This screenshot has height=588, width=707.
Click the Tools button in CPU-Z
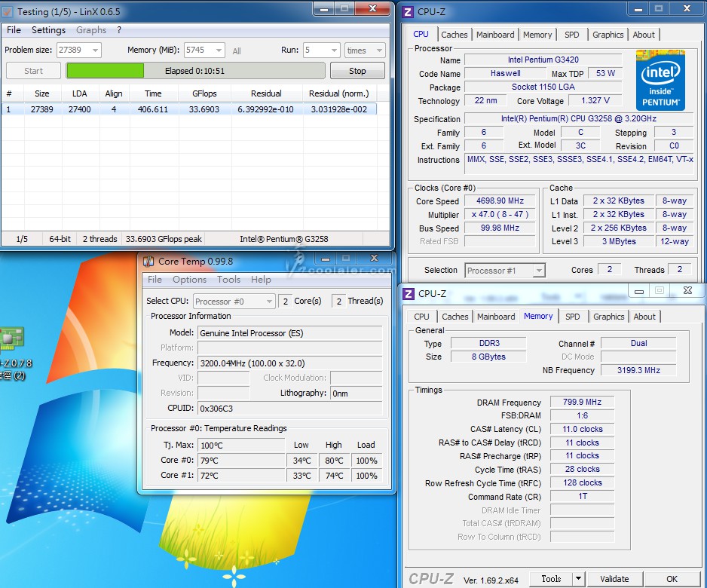pos(551,578)
